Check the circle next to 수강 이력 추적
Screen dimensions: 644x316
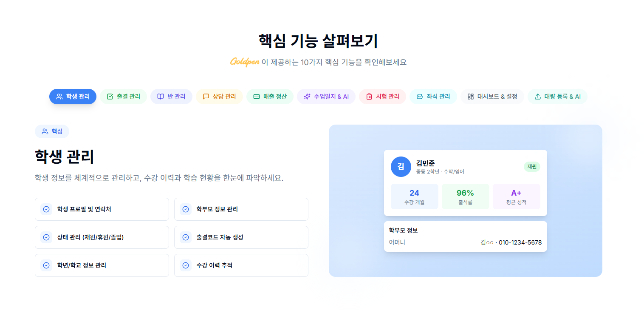[186, 265]
